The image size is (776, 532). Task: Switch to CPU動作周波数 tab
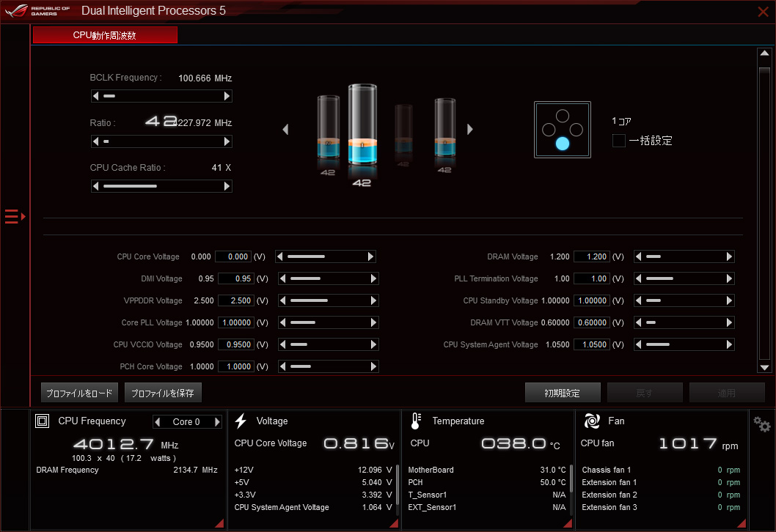point(105,35)
